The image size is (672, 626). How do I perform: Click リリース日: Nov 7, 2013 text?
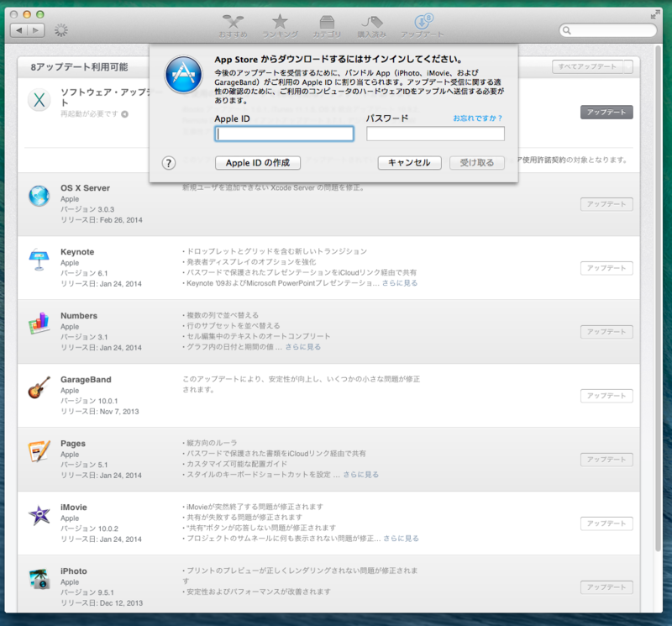click(99, 412)
